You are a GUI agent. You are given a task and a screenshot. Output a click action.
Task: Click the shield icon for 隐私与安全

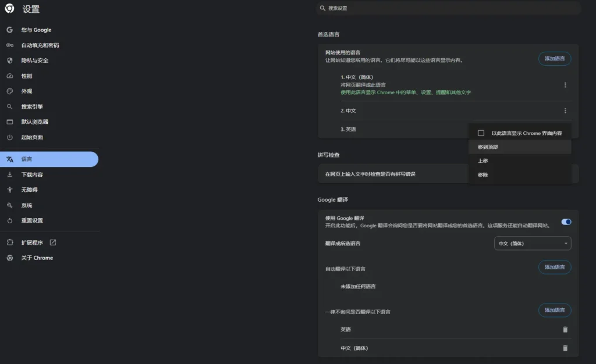[x=9, y=60]
